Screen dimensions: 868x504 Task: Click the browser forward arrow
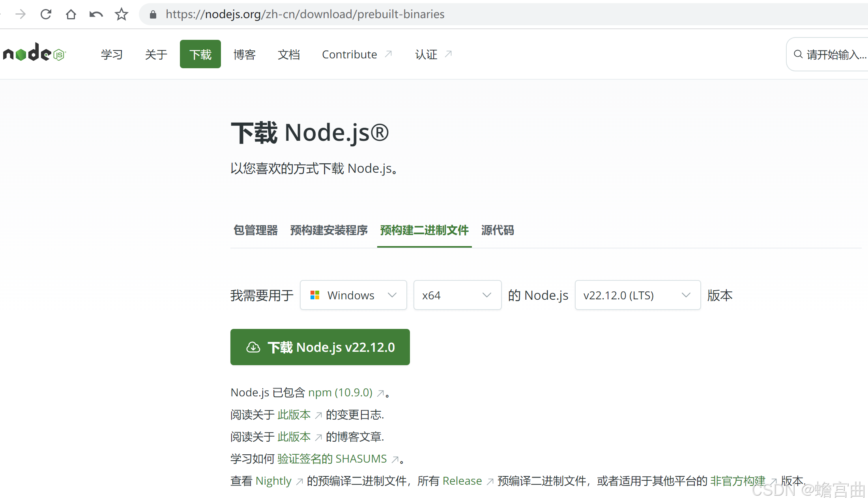click(x=21, y=14)
